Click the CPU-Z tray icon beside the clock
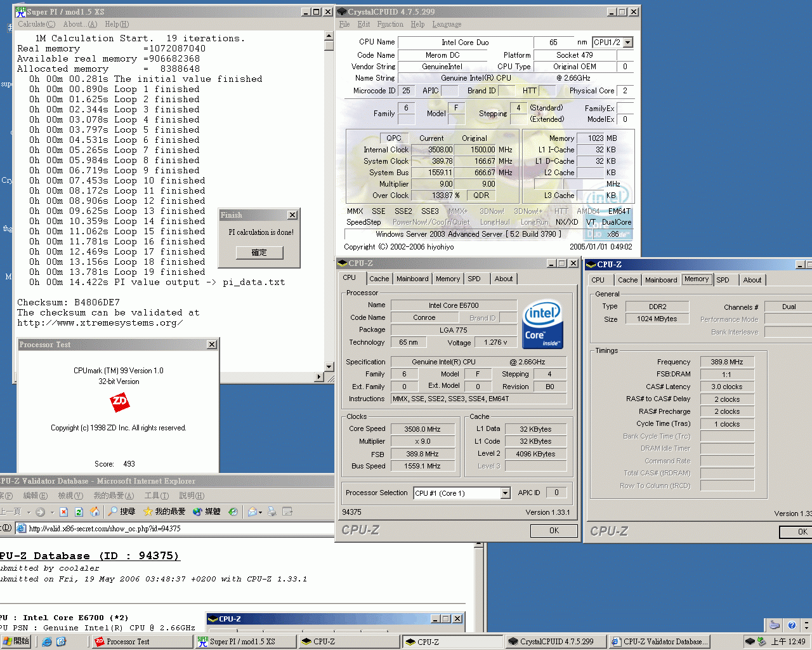 (x=750, y=642)
